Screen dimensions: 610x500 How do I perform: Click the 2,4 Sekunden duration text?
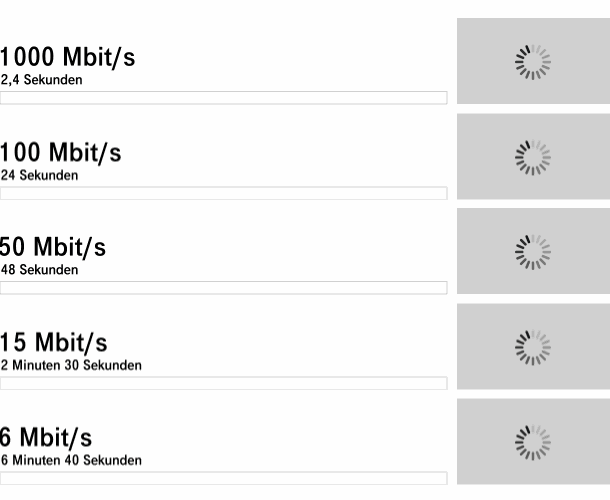pyautogui.click(x=42, y=80)
